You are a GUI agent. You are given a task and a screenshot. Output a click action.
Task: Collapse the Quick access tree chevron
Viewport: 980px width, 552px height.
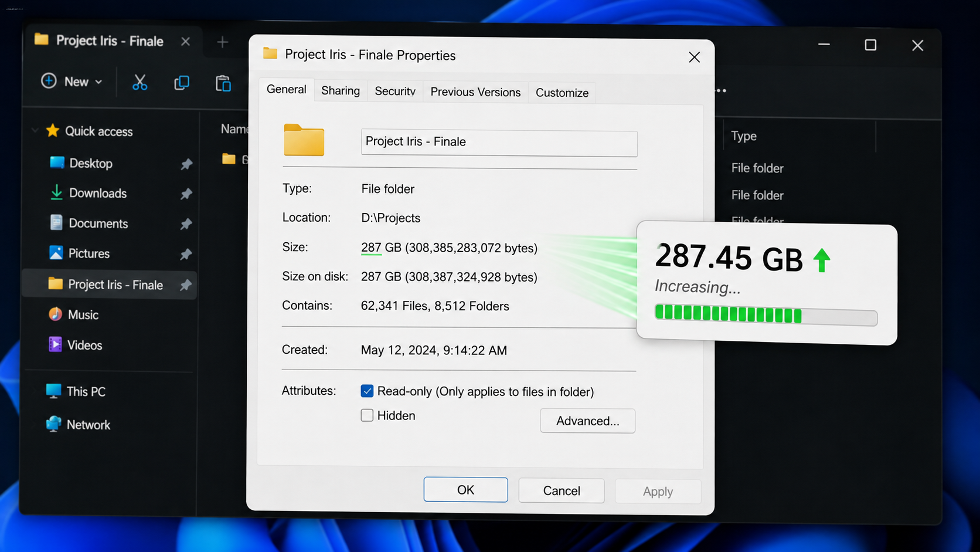pyautogui.click(x=35, y=130)
